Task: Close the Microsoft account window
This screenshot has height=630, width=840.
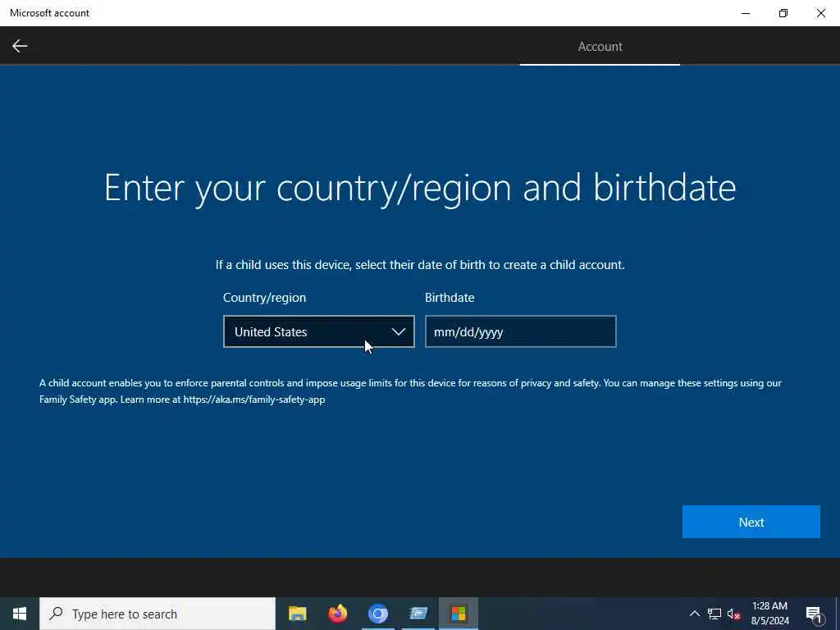Action: pyautogui.click(x=820, y=13)
